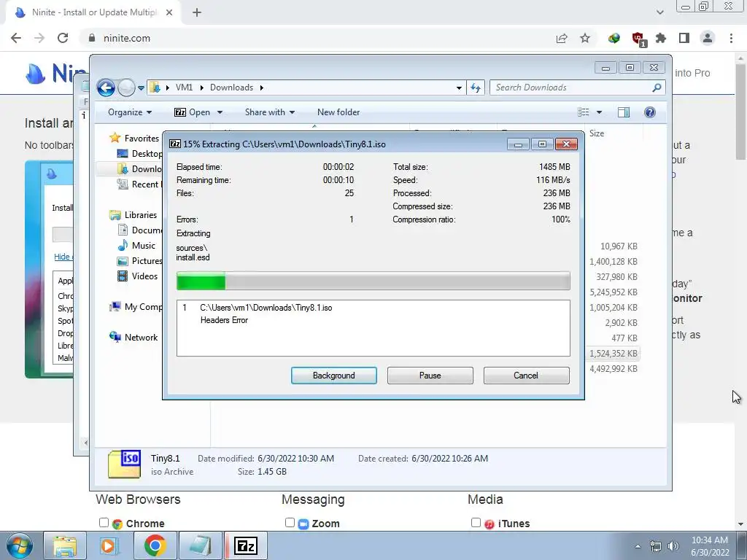Open the Windows Start orb
Viewport: 747px width, 560px height.
coord(19,545)
